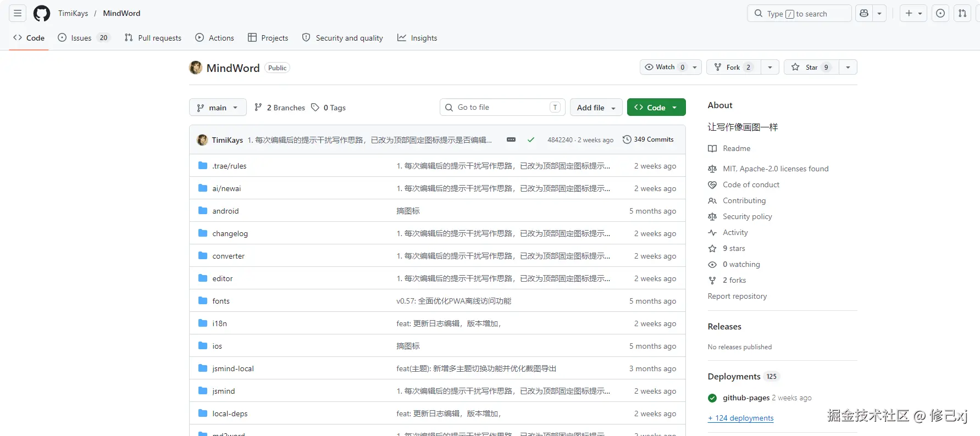The height and width of the screenshot is (436, 980).
Task: Go to GitHub homepage via Octocat logo
Action: tap(42, 13)
